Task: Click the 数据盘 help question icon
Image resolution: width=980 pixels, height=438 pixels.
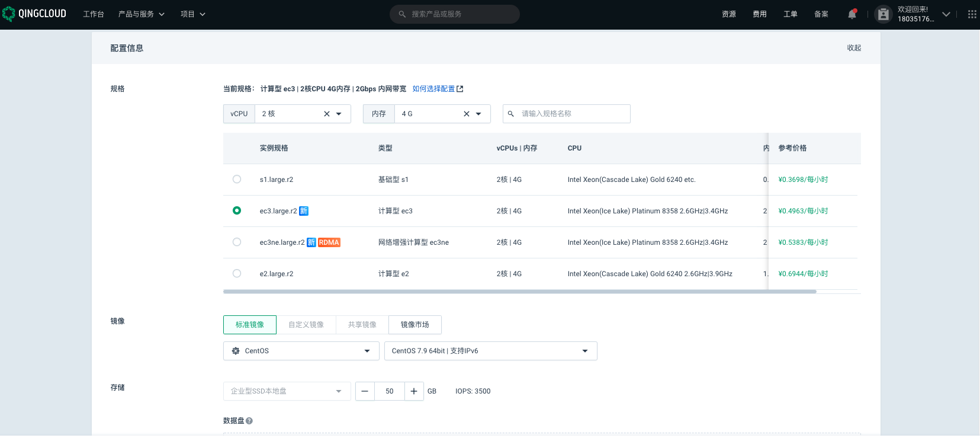Action: tap(249, 421)
